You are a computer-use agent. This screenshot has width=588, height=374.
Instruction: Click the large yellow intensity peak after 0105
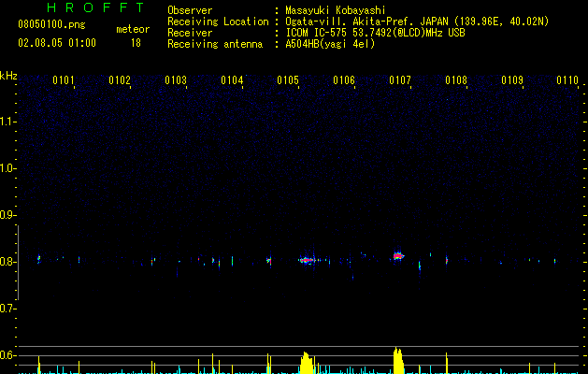point(307,363)
